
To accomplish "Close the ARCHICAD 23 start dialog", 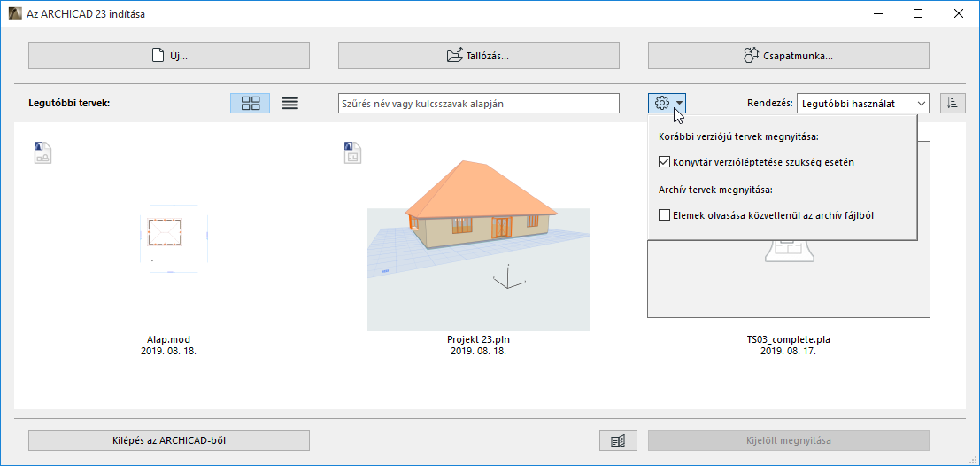I will click(958, 13).
